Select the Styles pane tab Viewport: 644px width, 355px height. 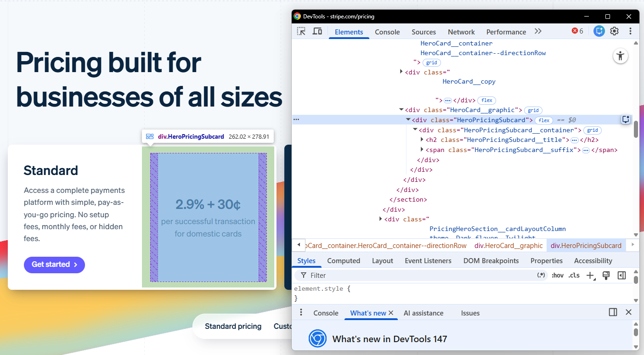point(306,260)
